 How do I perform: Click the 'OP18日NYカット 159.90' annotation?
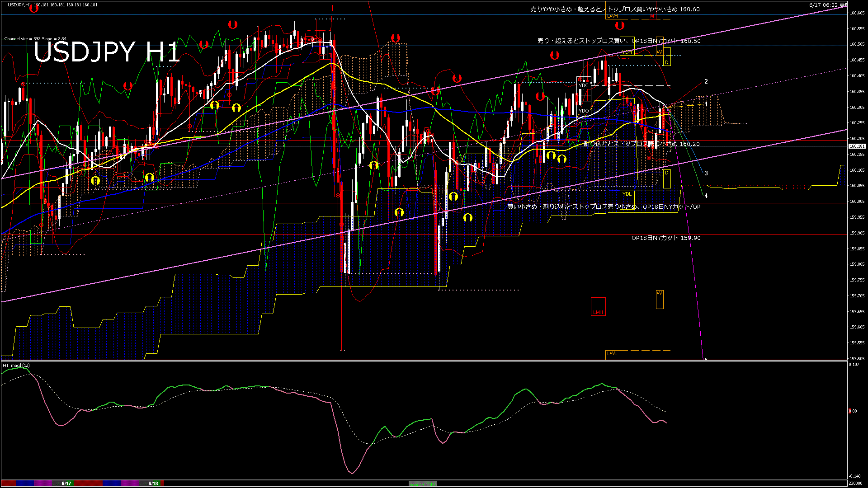pyautogui.click(x=666, y=238)
